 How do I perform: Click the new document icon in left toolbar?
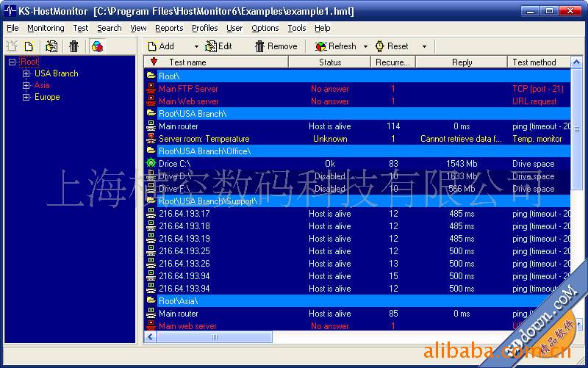click(x=29, y=46)
